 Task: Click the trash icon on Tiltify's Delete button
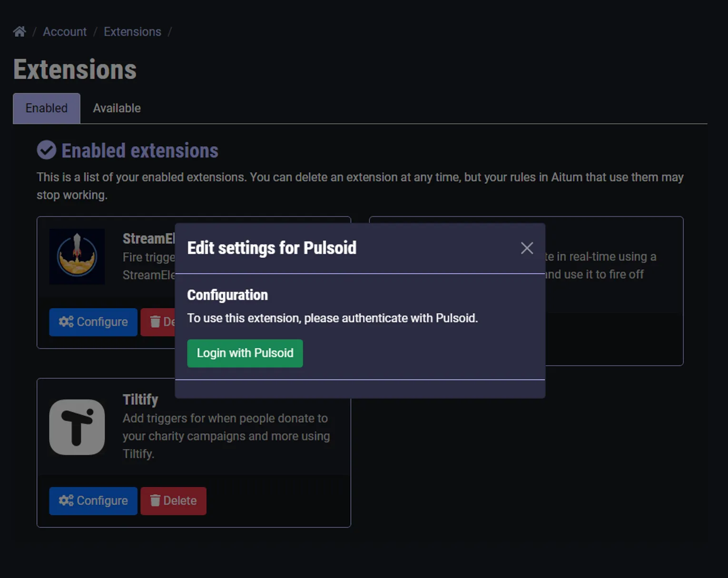[x=155, y=500]
